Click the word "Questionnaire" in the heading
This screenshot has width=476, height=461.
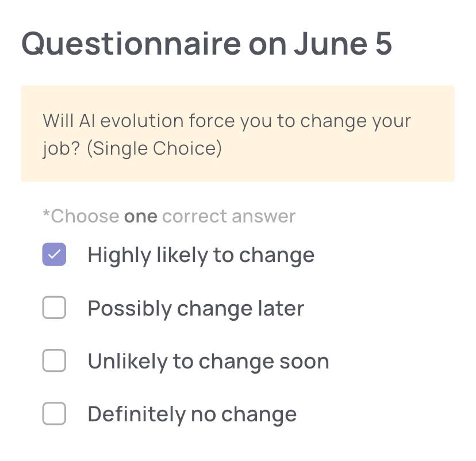pos(131,44)
